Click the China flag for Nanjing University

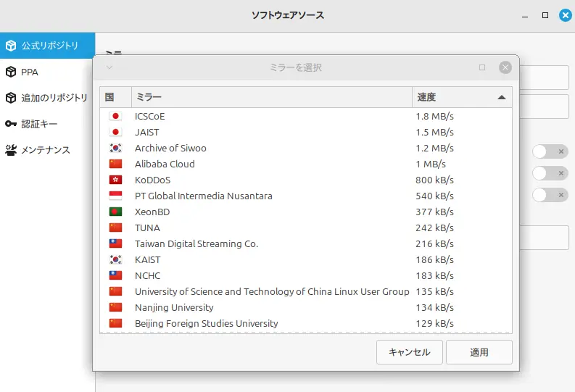pyautogui.click(x=115, y=307)
